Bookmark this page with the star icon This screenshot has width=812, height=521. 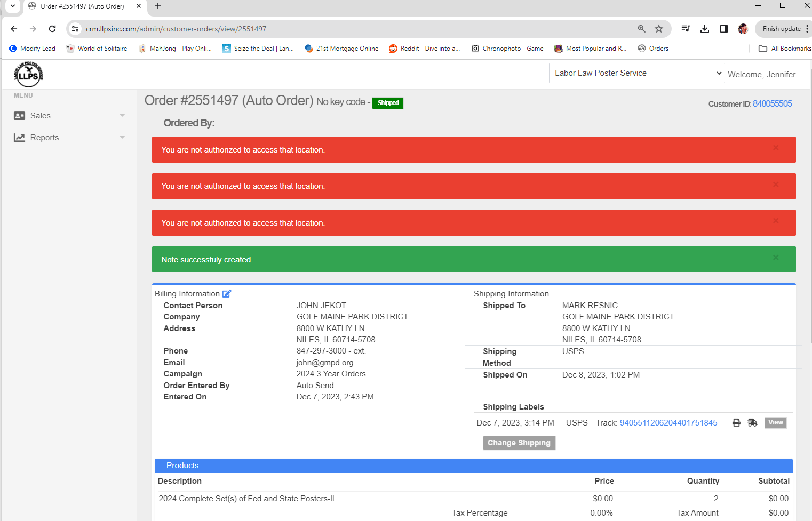[x=659, y=29]
